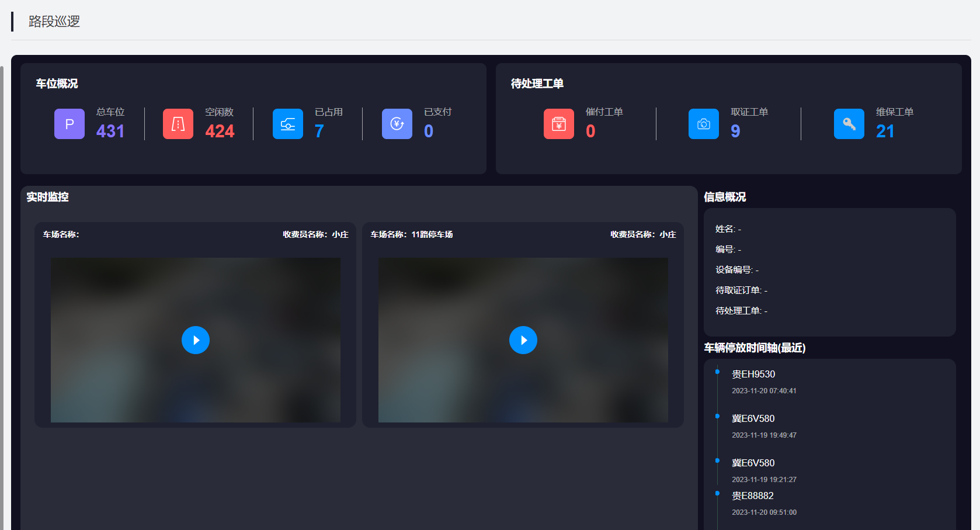This screenshot has width=980, height=530.
Task: Open the wrench maintenance work order icon
Action: click(849, 124)
